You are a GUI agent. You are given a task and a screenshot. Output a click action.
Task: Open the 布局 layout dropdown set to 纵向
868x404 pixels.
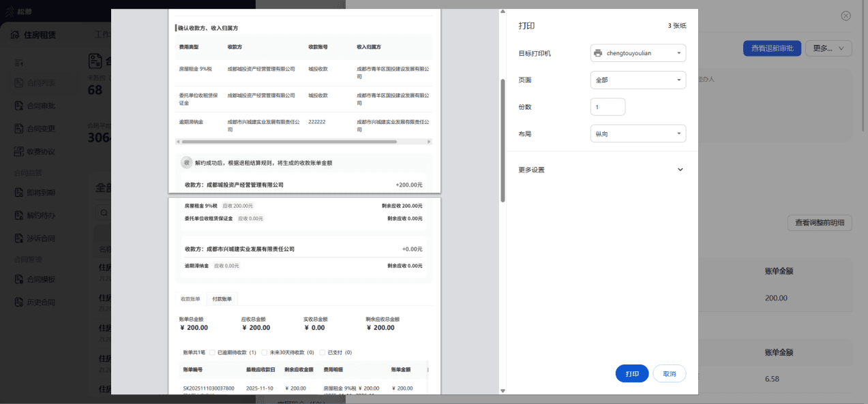tap(638, 134)
